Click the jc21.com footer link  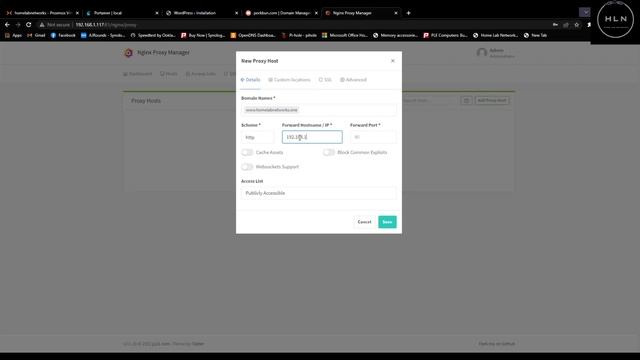(160, 344)
